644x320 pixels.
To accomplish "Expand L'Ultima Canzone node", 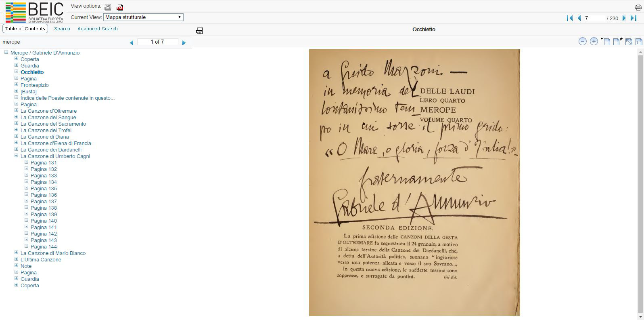I will tap(17, 259).
